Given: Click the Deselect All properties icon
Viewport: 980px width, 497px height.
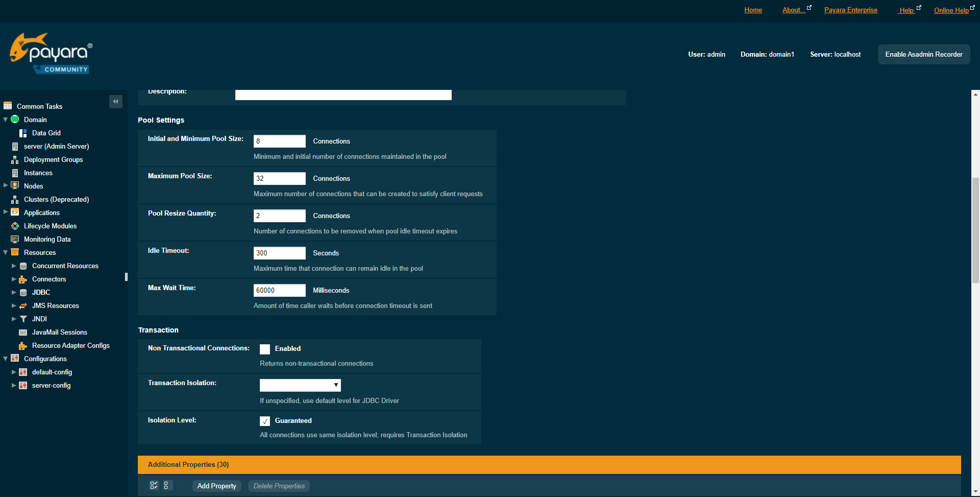Looking at the screenshot, I should click(x=166, y=486).
